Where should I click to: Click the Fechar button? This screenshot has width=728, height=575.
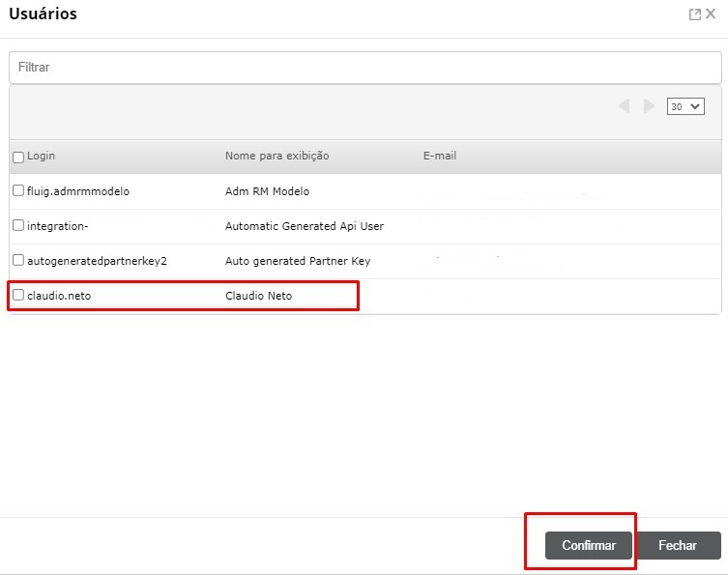pyautogui.click(x=678, y=545)
